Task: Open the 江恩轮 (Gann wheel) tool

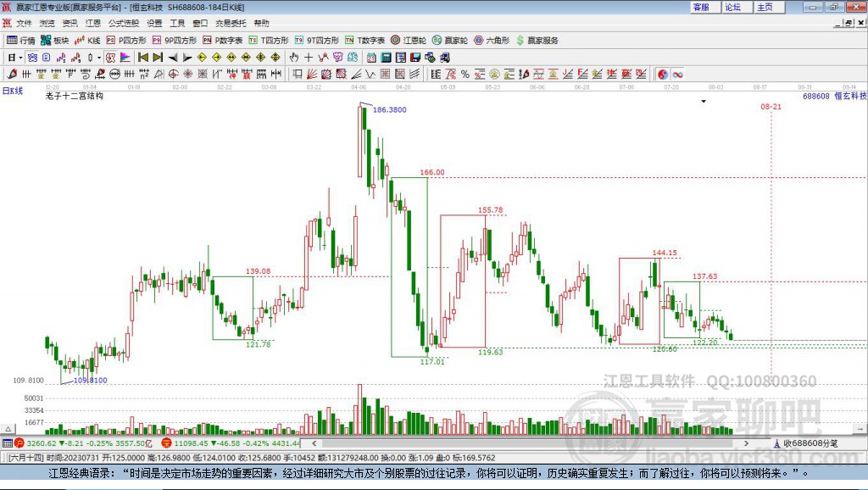Action: coord(409,40)
